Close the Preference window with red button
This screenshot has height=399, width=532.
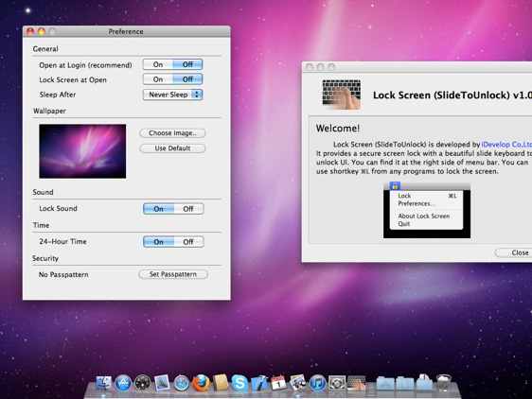30,31
